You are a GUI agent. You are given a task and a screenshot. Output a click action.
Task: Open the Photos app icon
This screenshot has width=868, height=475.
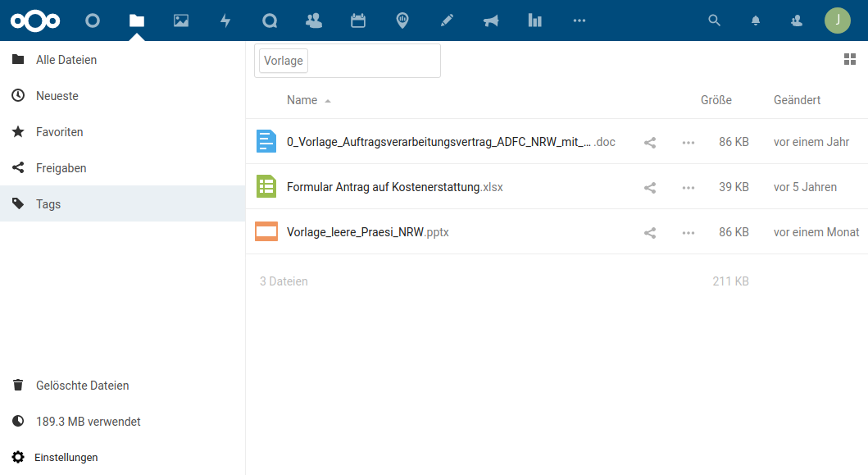tap(181, 21)
